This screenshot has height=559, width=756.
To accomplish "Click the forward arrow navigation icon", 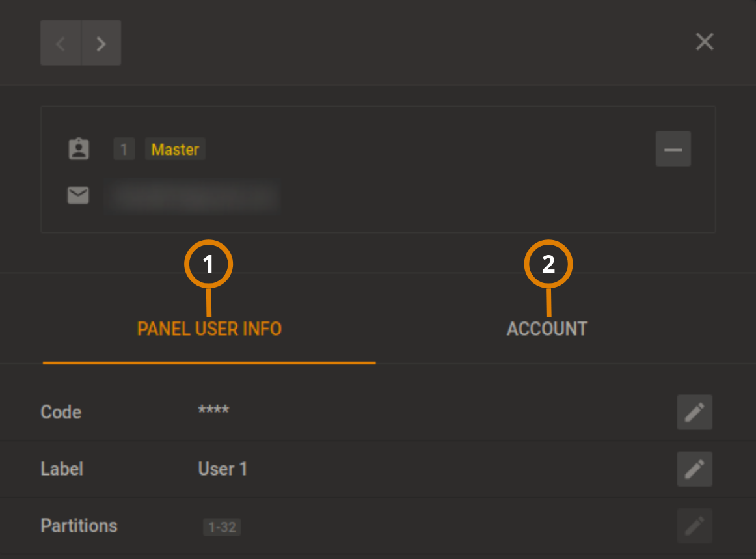I will pyautogui.click(x=101, y=42).
